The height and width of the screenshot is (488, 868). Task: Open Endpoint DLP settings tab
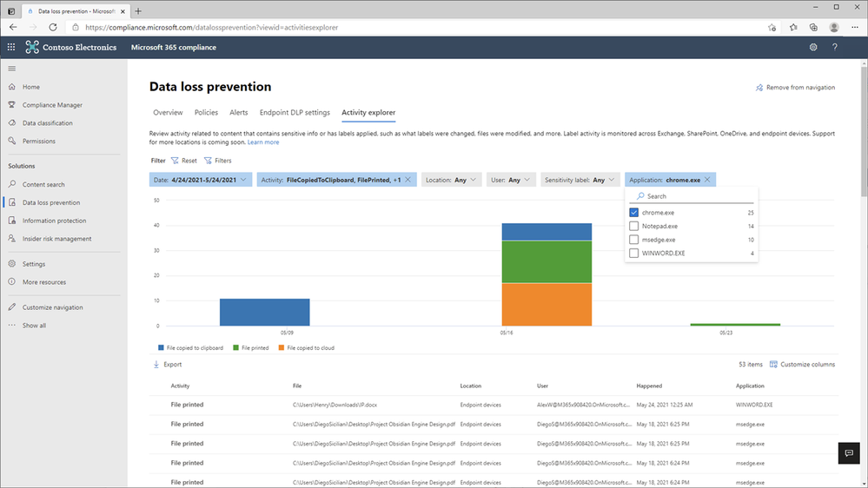pyautogui.click(x=295, y=112)
